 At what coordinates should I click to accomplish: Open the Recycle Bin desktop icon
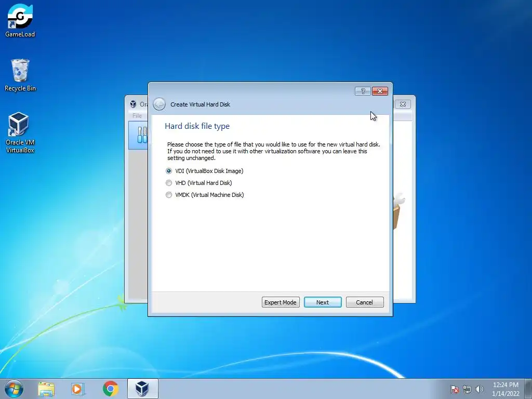click(x=20, y=75)
